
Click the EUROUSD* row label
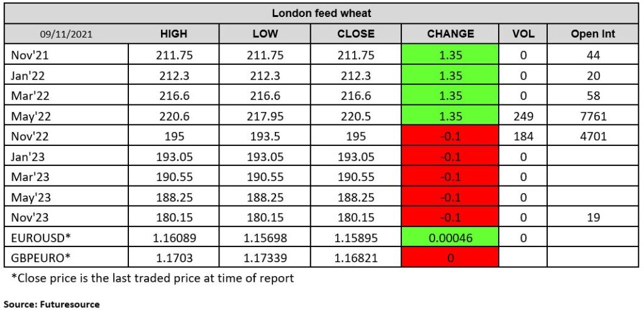click(x=35, y=238)
